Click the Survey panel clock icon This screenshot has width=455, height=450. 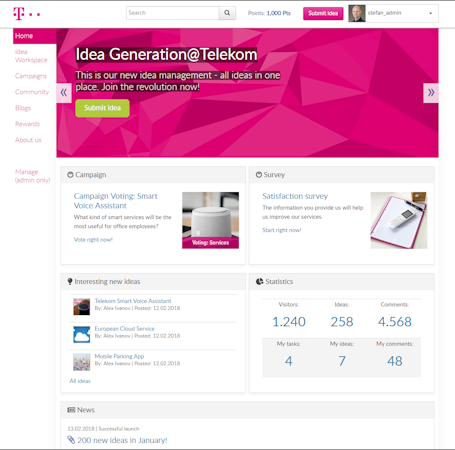(x=259, y=175)
